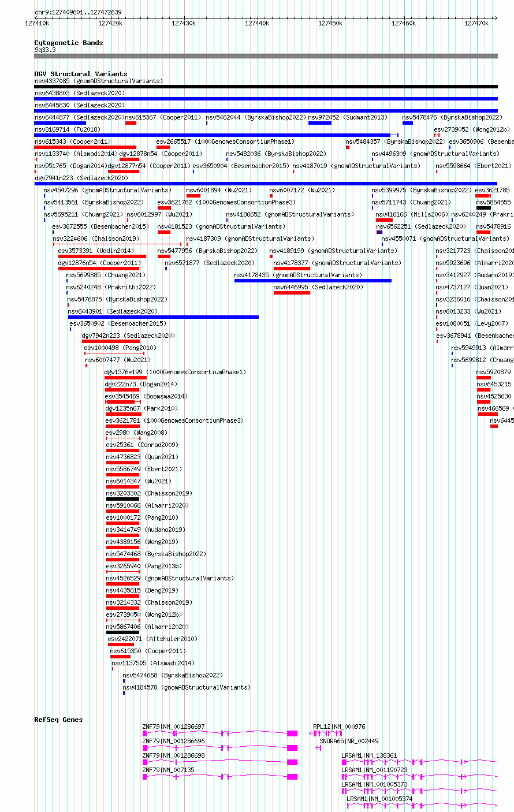514x812 pixels.
Task: Click the nsv6444877 (Sedlazeck2020) label
Action: (x=79, y=117)
